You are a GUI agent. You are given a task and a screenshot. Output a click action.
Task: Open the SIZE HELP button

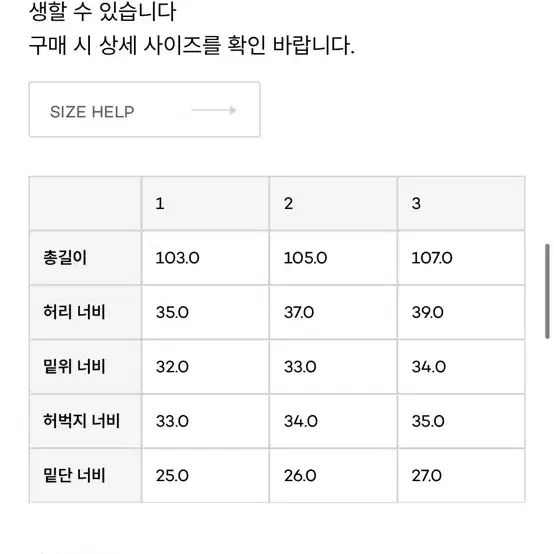pyautogui.click(x=145, y=110)
